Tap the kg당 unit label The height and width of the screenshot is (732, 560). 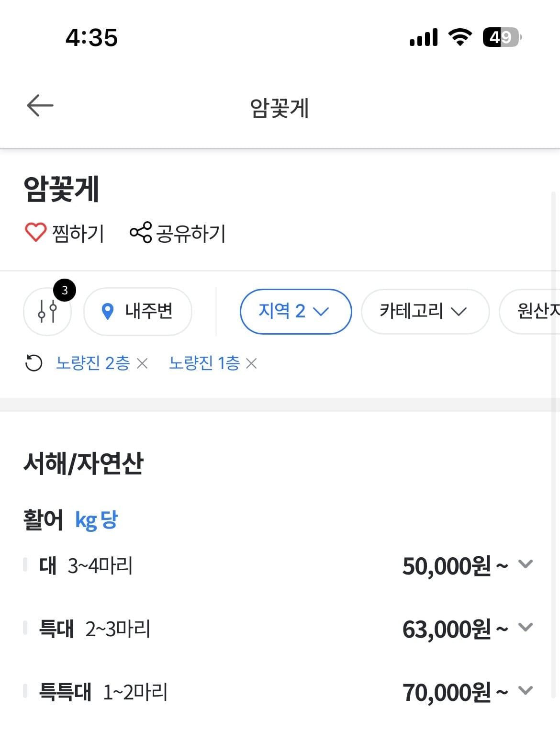(x=96, y=520)
